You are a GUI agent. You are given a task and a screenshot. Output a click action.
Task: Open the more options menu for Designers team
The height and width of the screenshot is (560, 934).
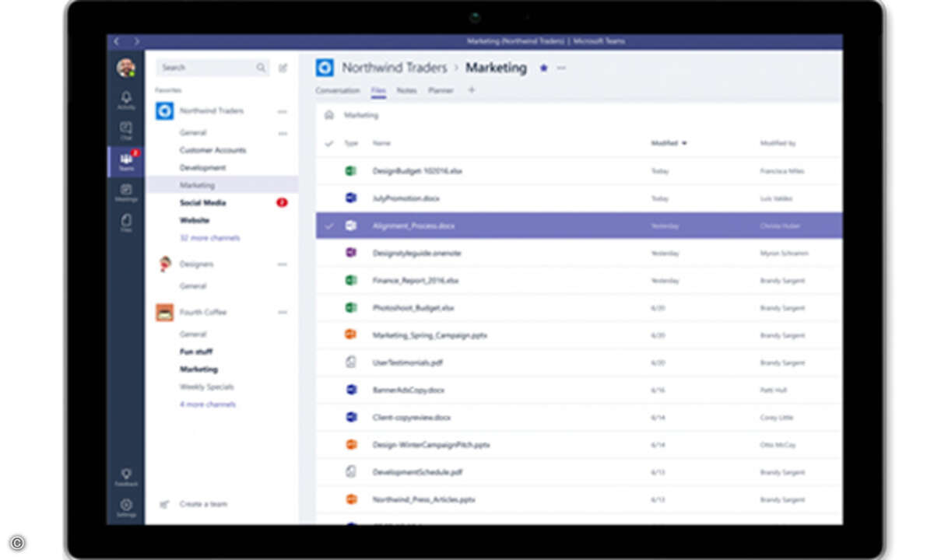(283, 264)
